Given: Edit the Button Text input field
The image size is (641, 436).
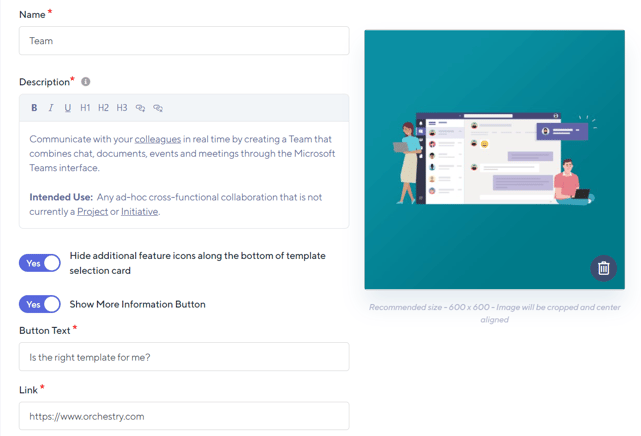Looking at the screenshot, I should 184,357.
